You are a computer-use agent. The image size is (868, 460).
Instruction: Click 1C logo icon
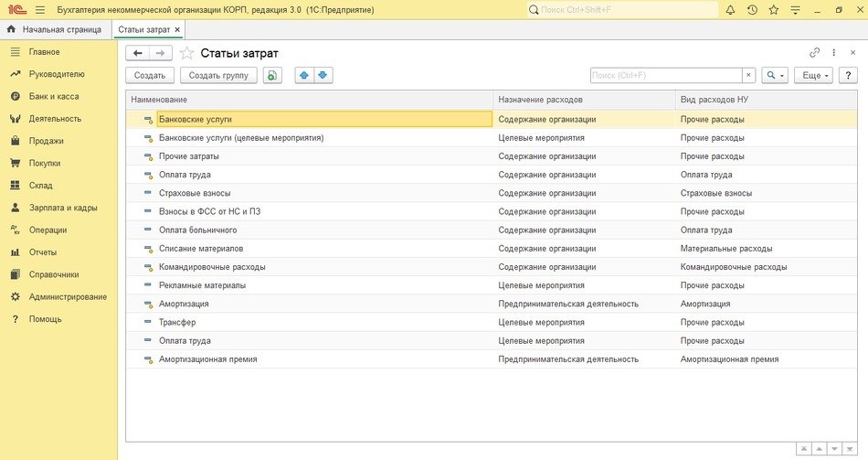(16, 10)
